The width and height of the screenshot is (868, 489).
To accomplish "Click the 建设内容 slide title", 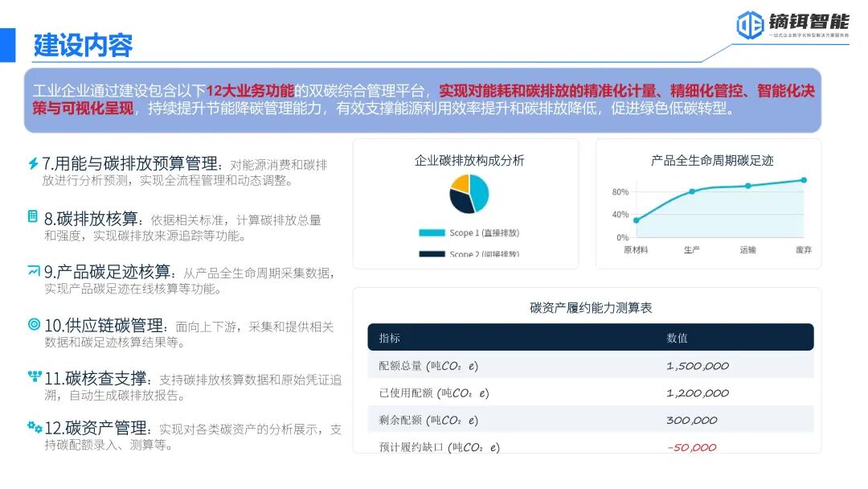I will (x=83, y=45).
